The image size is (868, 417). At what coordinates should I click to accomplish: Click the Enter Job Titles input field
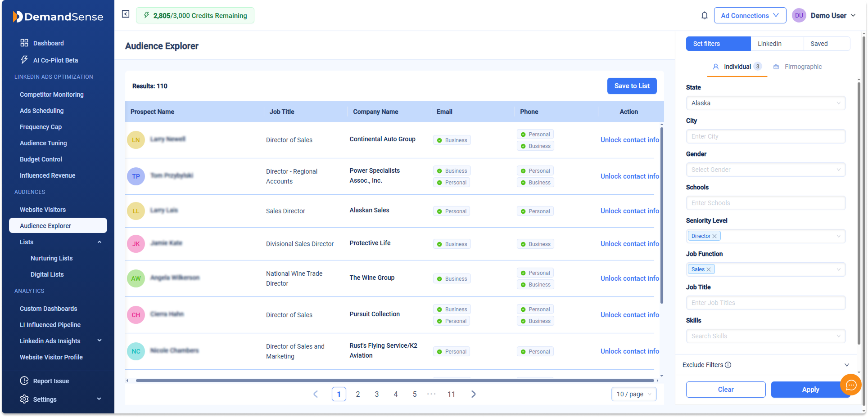[765, 303]
